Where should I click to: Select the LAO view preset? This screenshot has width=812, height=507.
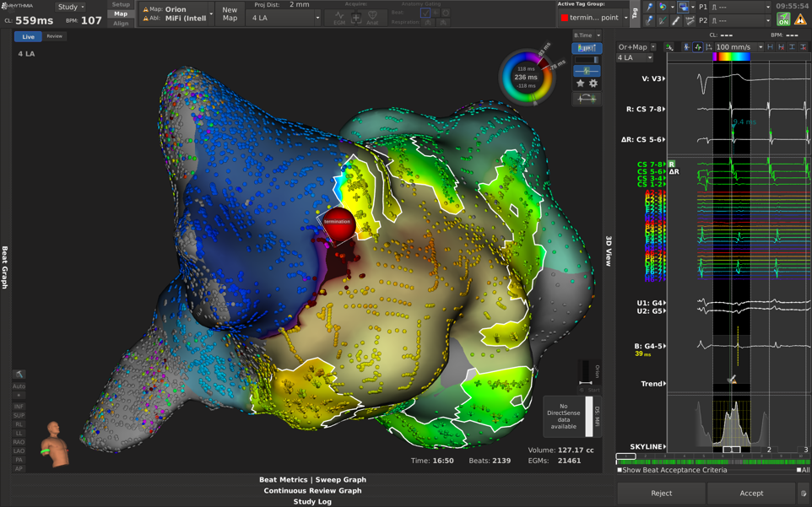[x=19, y=451]
